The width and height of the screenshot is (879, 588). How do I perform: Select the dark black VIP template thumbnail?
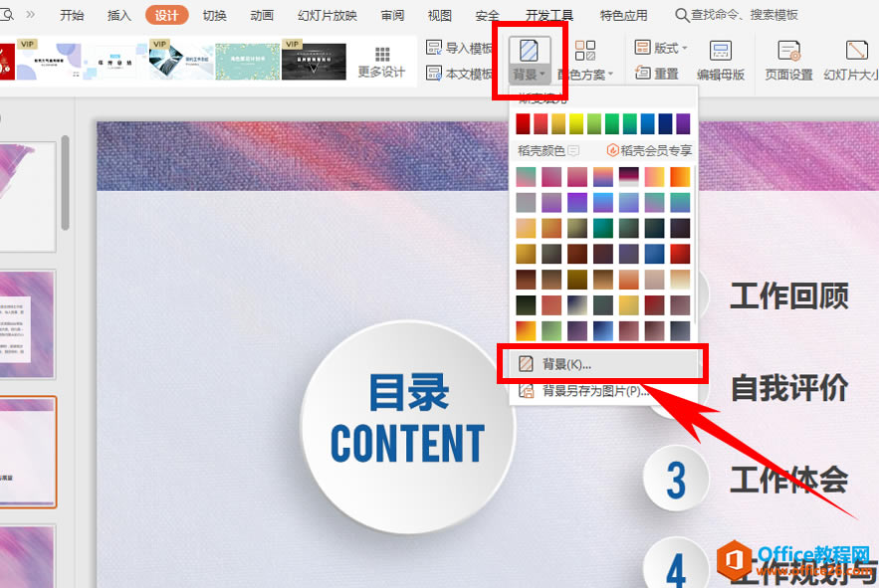(314, 62)
